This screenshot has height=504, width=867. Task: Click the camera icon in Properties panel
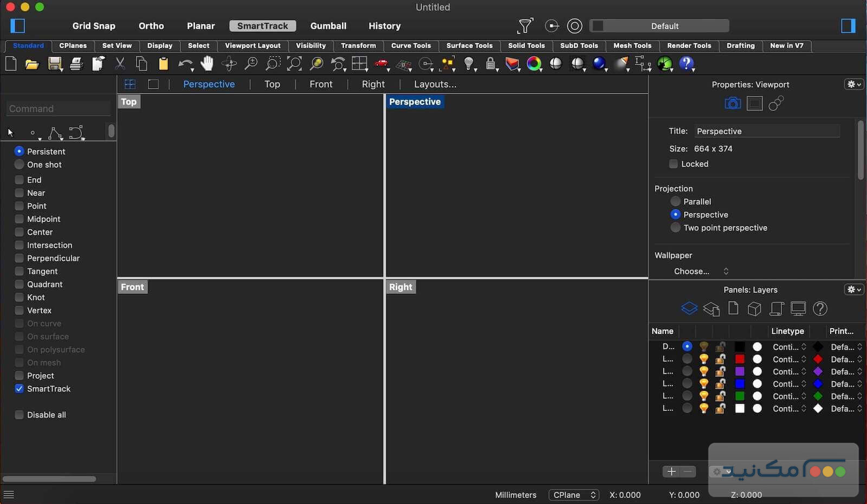point(733,103)
